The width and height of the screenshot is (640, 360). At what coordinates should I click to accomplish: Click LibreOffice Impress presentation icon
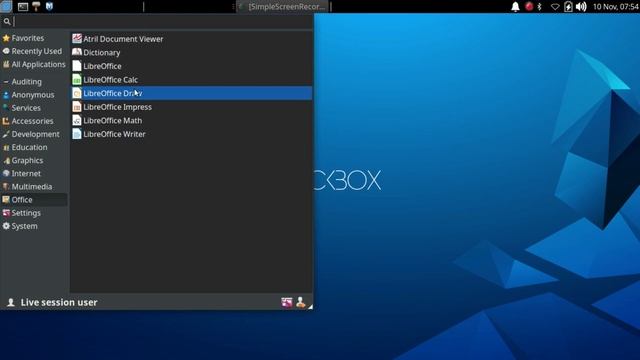point(77,107)
